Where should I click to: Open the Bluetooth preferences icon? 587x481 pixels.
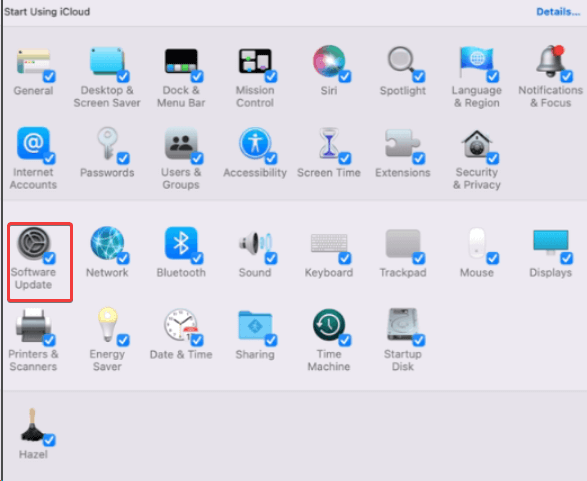(181, 243)
